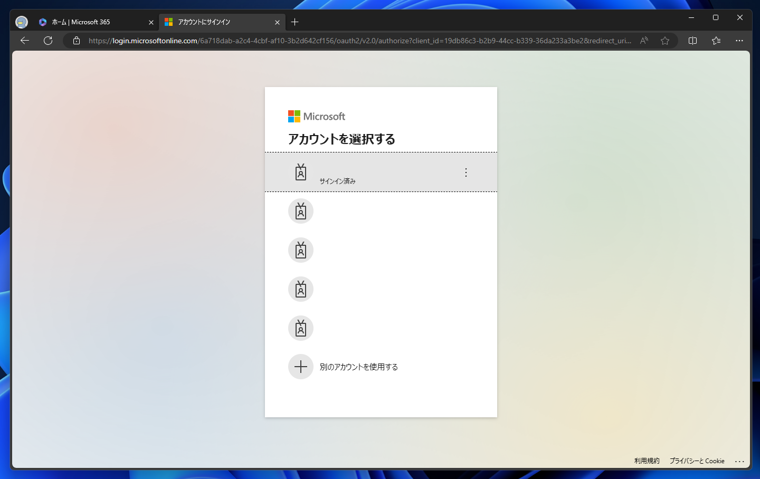Minimize the browser window
The width and height of the screenshot is (760, 479).
coord(691,17)
